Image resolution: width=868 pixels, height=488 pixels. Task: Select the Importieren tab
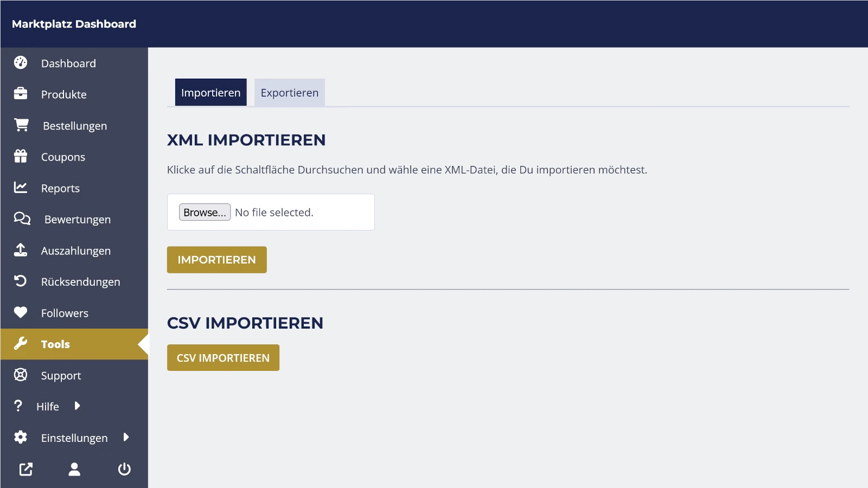(x=210, y=92)
